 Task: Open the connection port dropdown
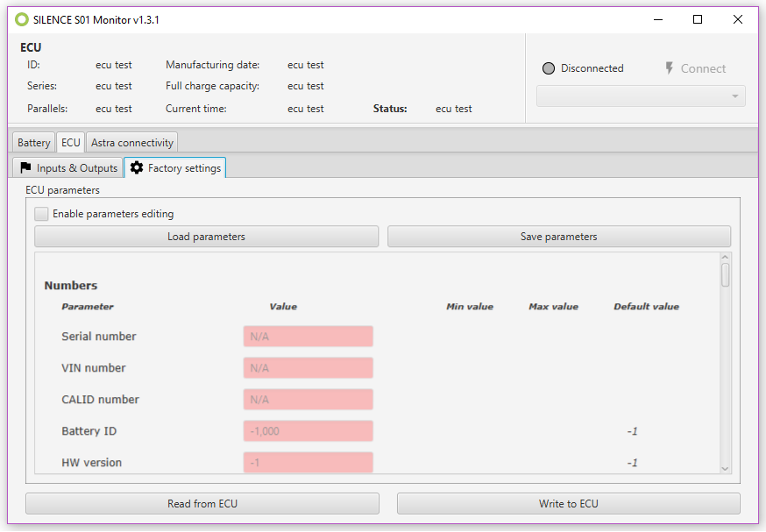[641, 96]
